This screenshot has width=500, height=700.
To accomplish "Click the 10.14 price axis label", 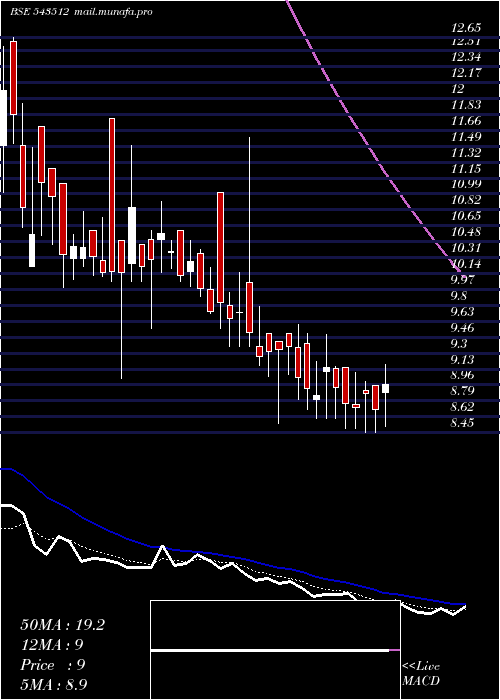I will pos(467,264).
